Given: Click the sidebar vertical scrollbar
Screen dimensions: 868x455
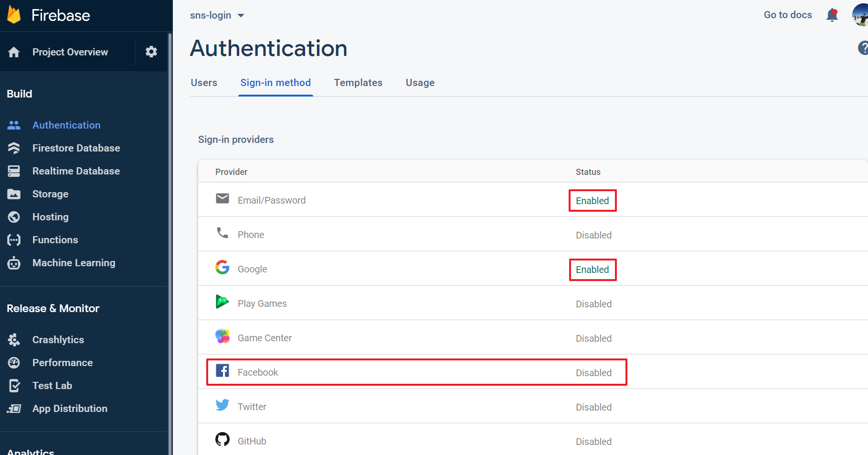Looking at the screenshot, I should pos(170,244).
